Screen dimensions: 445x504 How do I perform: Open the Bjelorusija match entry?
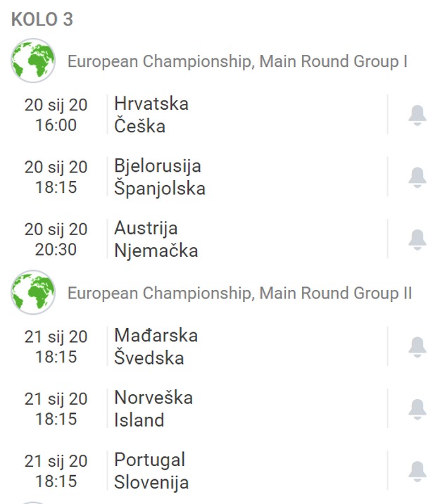158,166
